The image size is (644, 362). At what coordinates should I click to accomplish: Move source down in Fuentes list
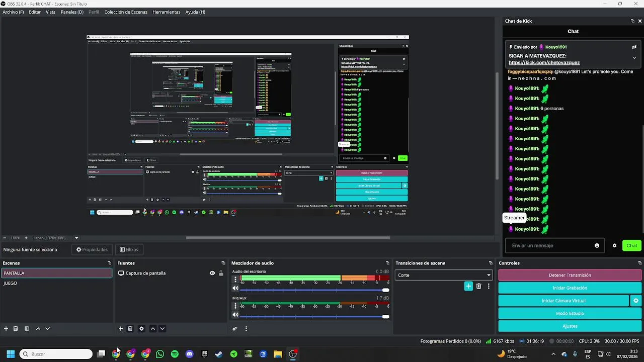tap(163, 329)
